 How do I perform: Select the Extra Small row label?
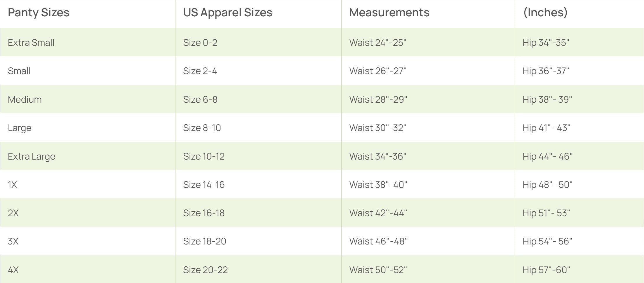click(x=31, y=43)
